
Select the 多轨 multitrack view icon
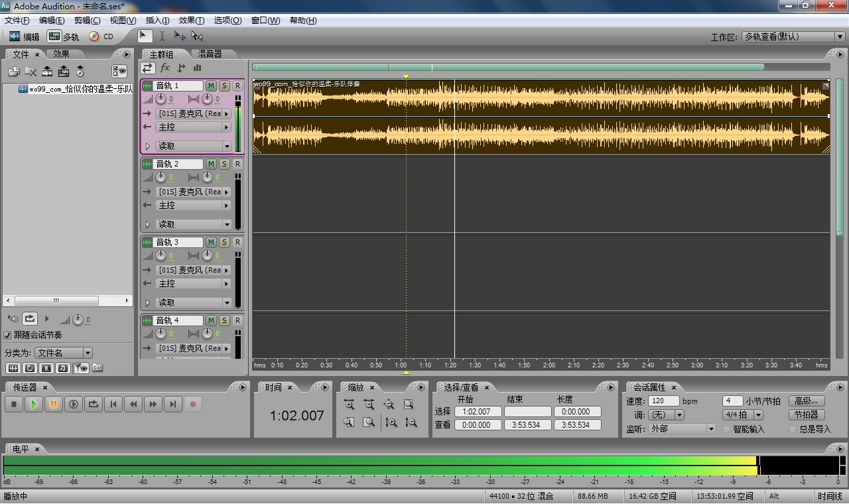[52, 36]
